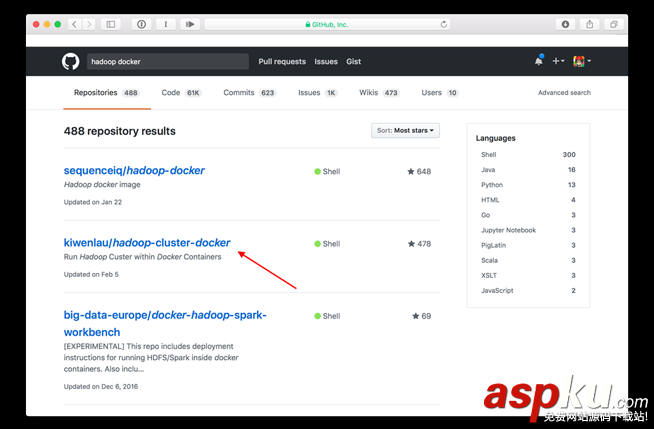Open the big-data-europe/docker-hadoop-spark-workbench repository
The height and width of the screenshot is (429, 654).
165,324
